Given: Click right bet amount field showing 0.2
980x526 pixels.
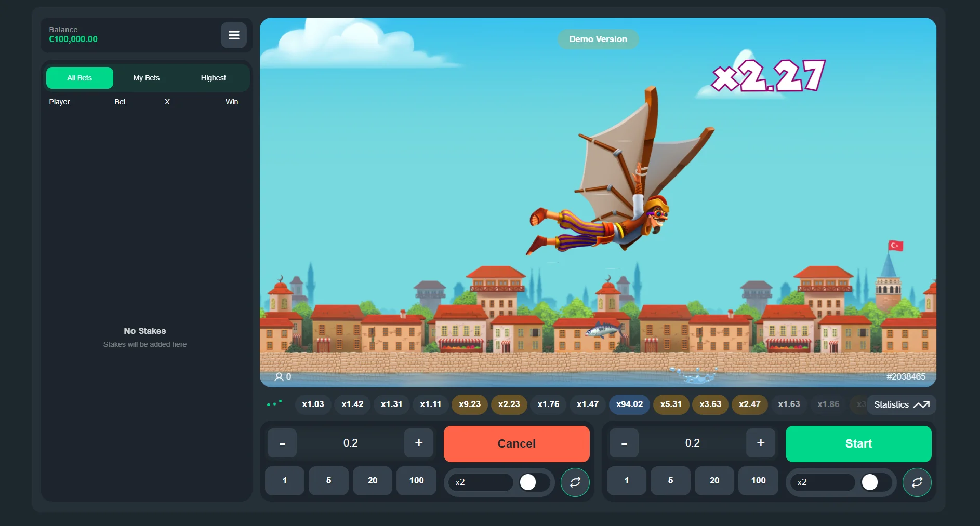Looking at the screenshot, I should click(x=693, y=443).
